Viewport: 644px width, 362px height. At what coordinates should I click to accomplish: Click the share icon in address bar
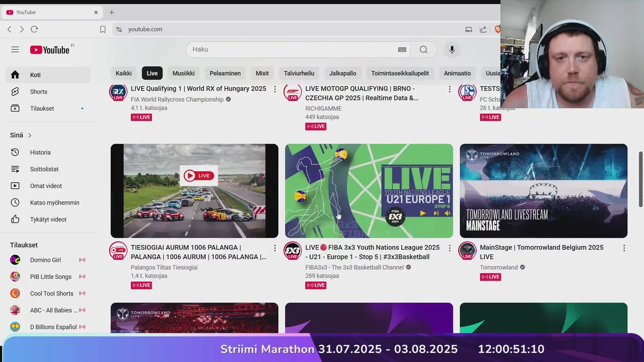[x=483, y=29]
